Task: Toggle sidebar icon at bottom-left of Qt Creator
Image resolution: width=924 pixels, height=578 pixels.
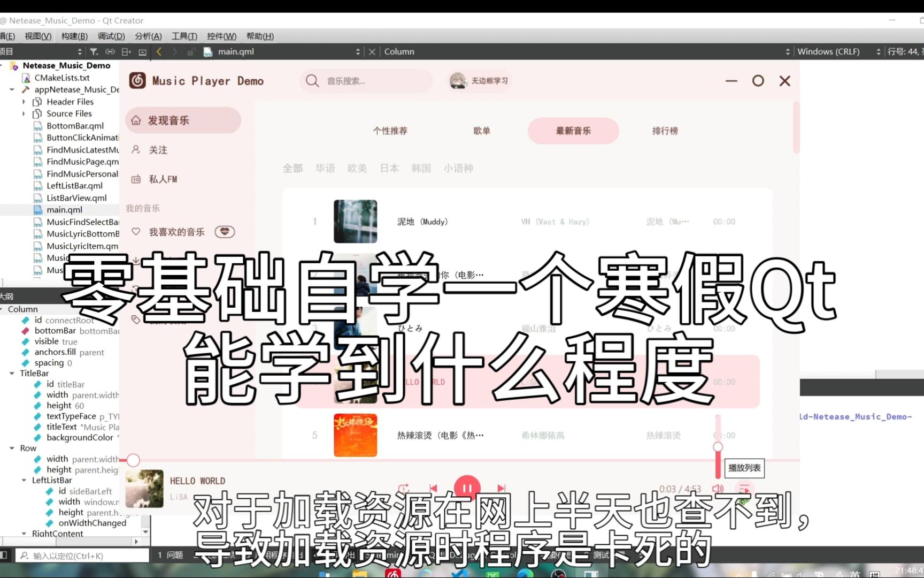Action: coord(4,556)
